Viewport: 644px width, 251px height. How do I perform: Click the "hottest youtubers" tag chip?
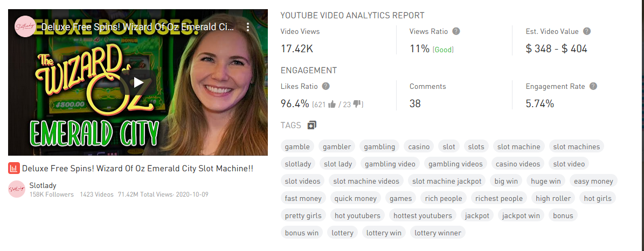423,215
